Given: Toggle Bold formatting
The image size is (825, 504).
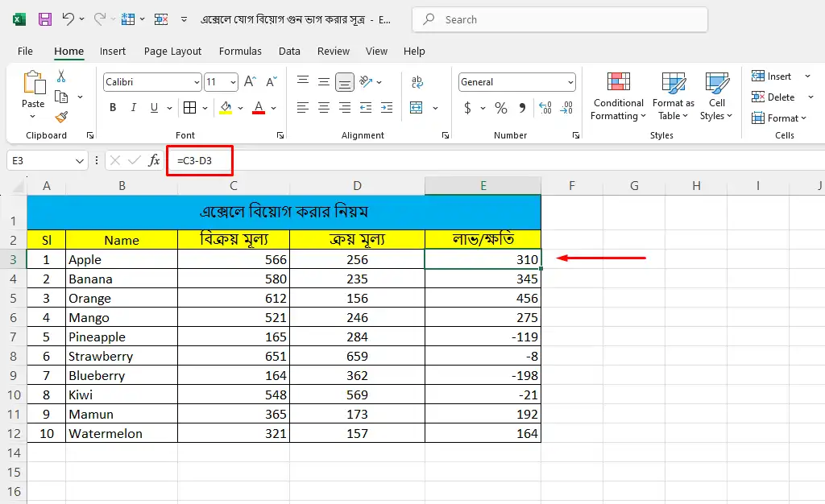Looking at the screenshot, I should point(113,108).
